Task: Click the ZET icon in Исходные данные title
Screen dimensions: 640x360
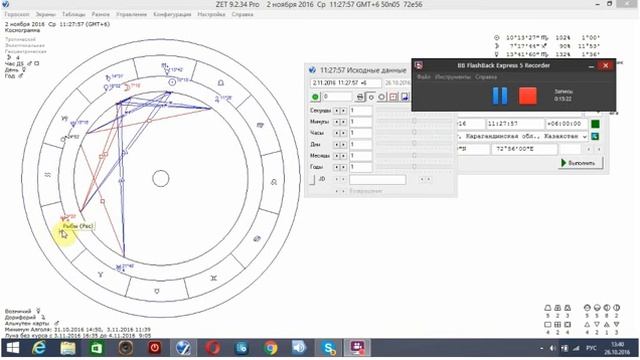Action: tap(312, 70)
